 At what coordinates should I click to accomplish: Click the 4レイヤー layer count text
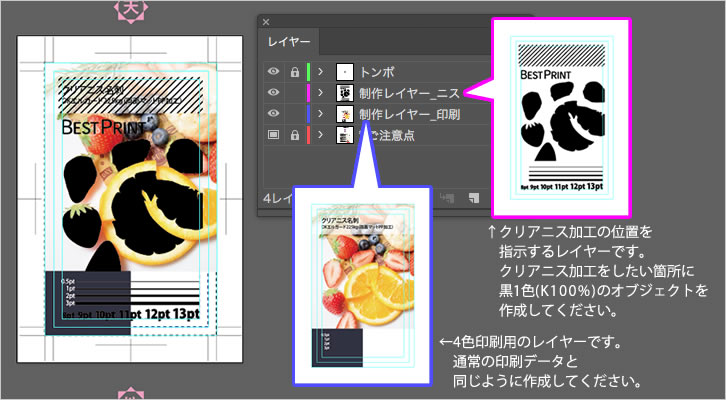coord(278,198)
